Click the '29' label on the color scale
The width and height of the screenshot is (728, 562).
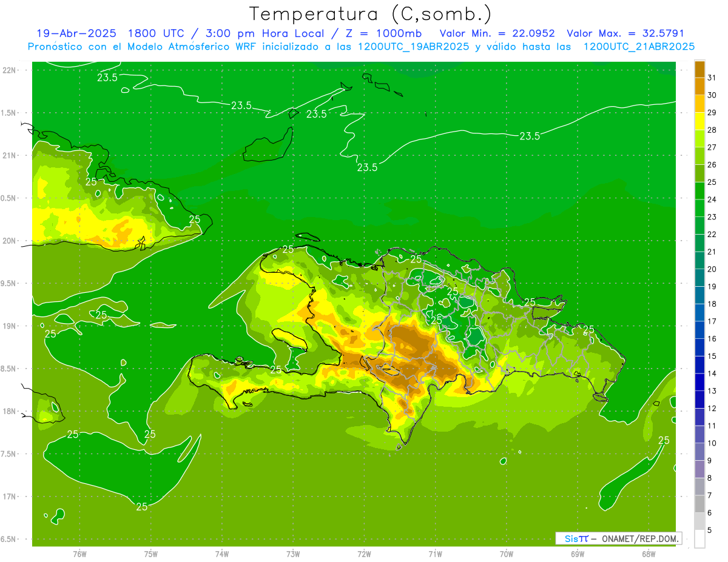tap(712, 113)
